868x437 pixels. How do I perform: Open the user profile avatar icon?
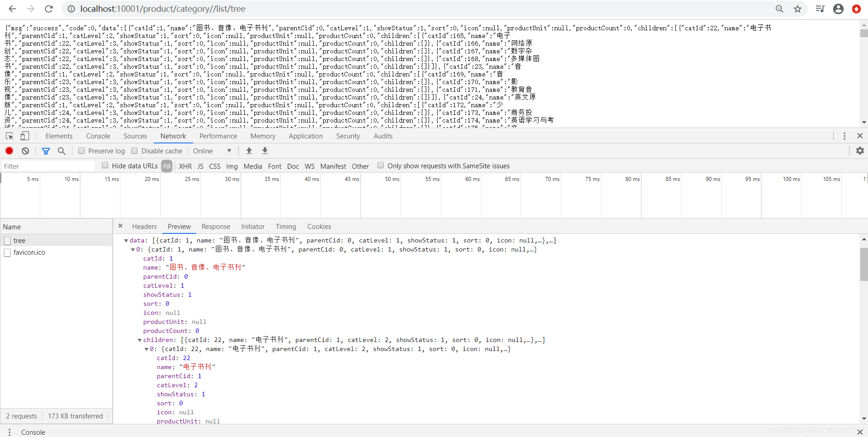[x=838, y=9]
